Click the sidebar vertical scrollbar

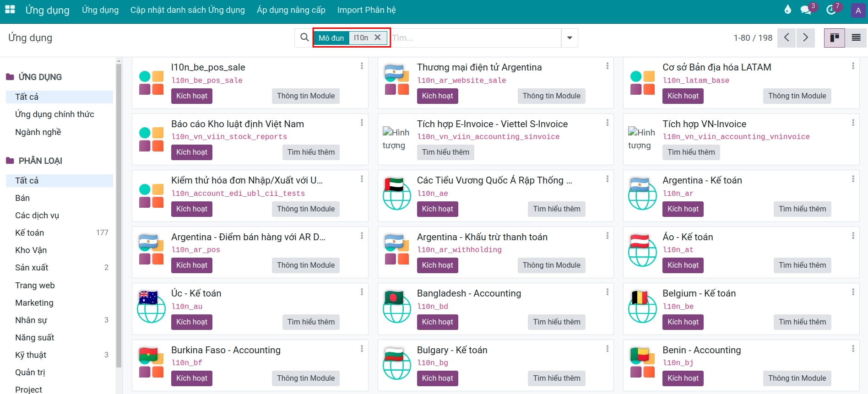(119, 215)
